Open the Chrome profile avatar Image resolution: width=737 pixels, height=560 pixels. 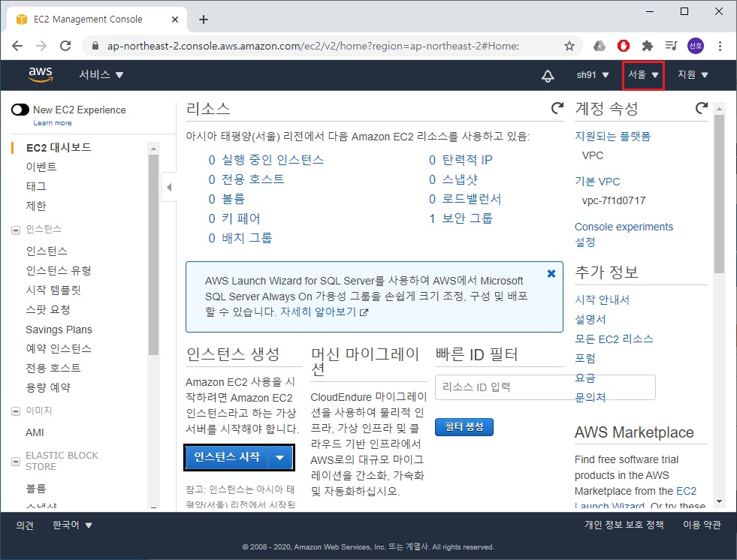point(696,46)
